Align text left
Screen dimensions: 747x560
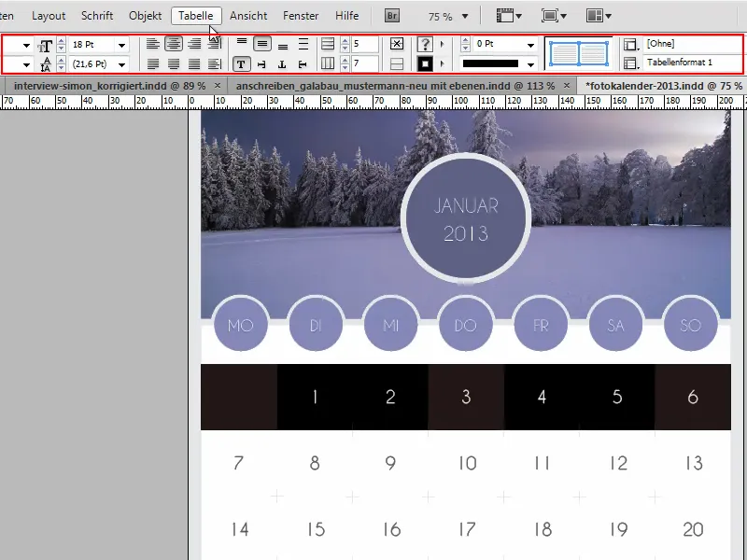point(152,44)
